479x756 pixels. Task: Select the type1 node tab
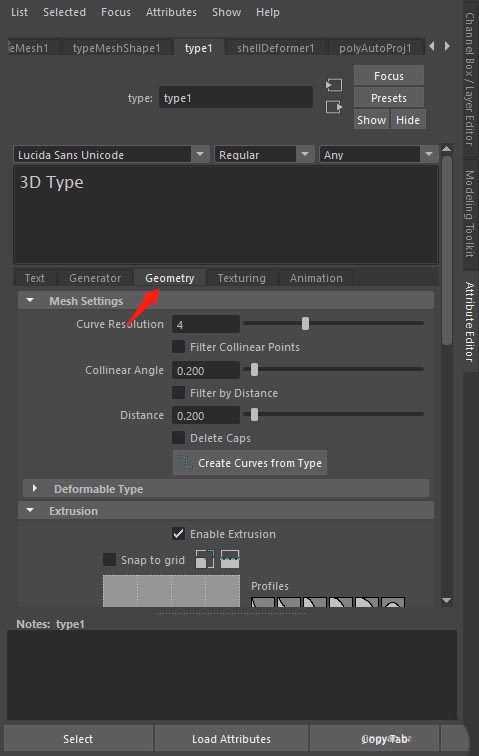[x=198, y=48]
